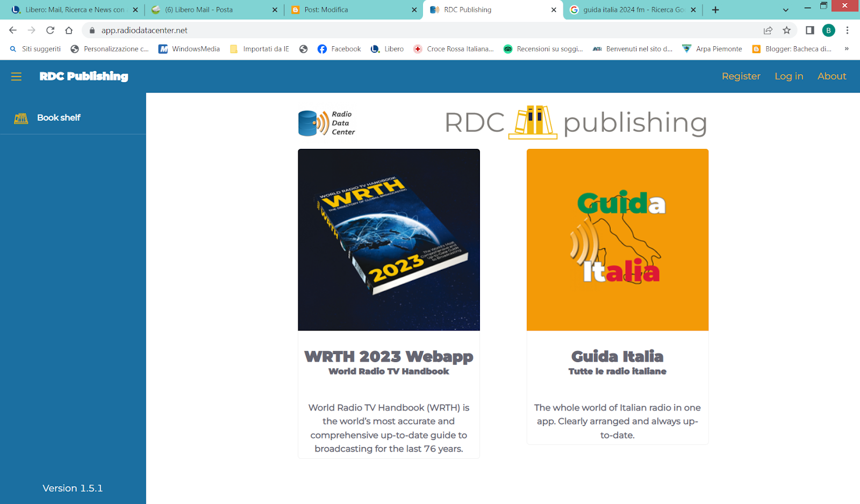
Task: Bookmark this page with star icon
Action: pyautogui.click(x=786, y=30)
